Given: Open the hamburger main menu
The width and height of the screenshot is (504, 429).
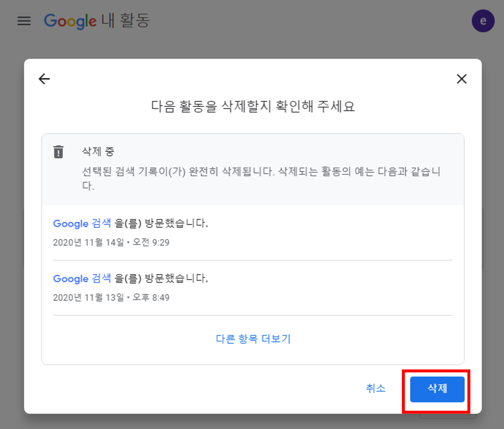Looking at the screenshot, I should 24,21.
